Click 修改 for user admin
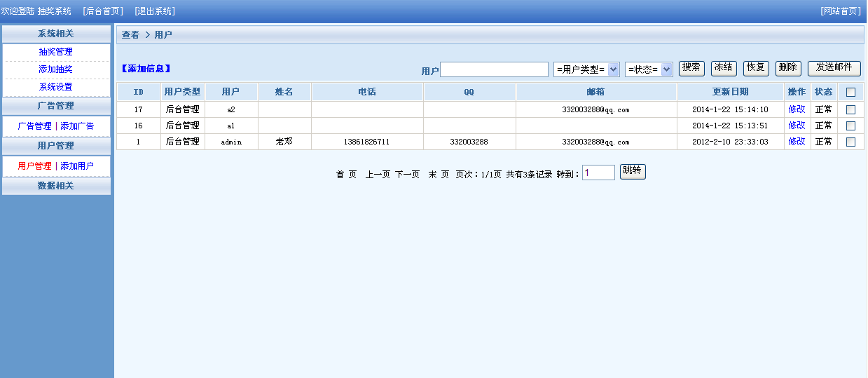Viewport: 868px width, 378px height. click(797, 142)
